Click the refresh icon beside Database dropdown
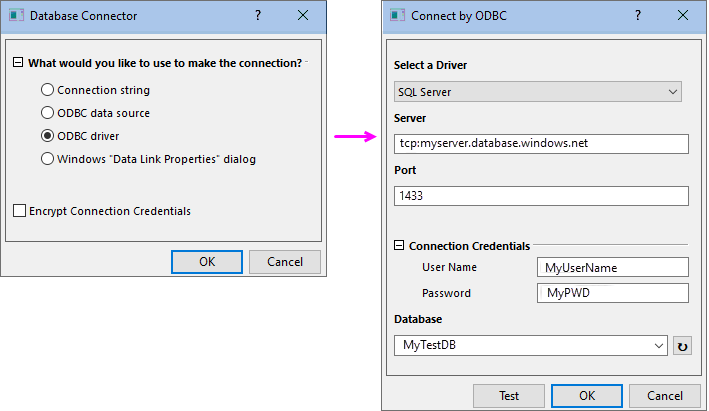The image size is (709, 411). pos(682,346)
